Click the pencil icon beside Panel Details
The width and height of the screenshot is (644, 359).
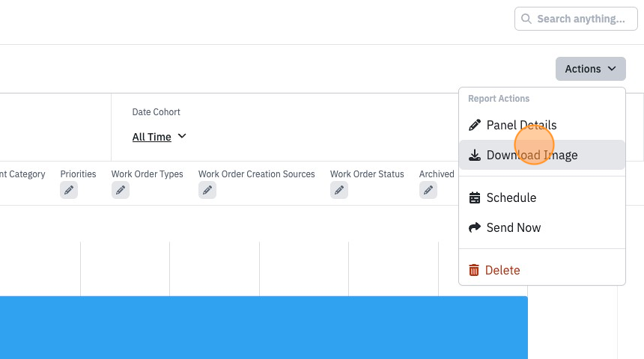tap(474, 125)
